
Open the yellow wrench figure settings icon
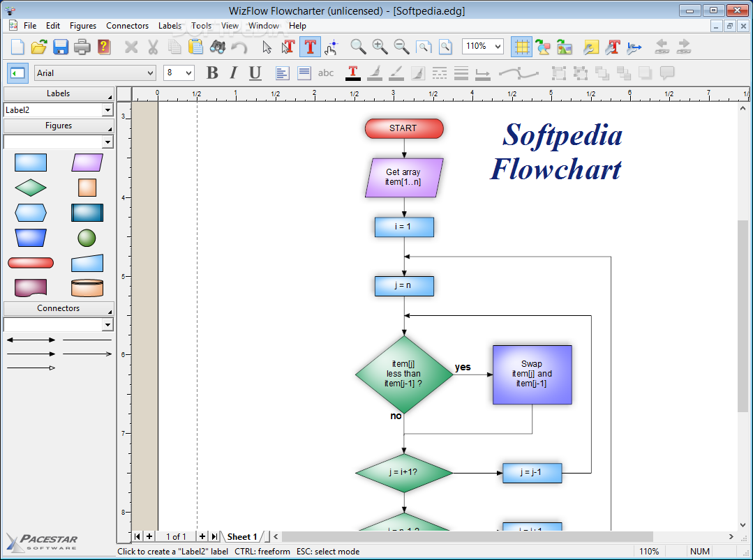(x=591, y=47)
